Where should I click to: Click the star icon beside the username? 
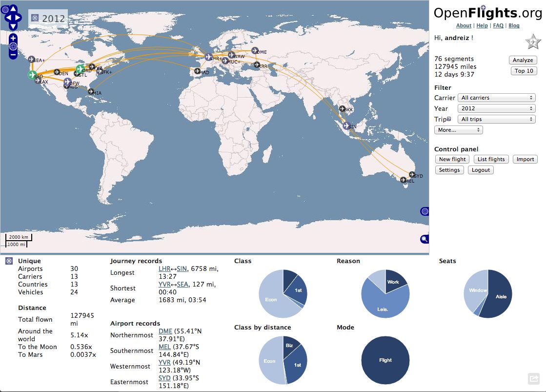coord(533,42)
